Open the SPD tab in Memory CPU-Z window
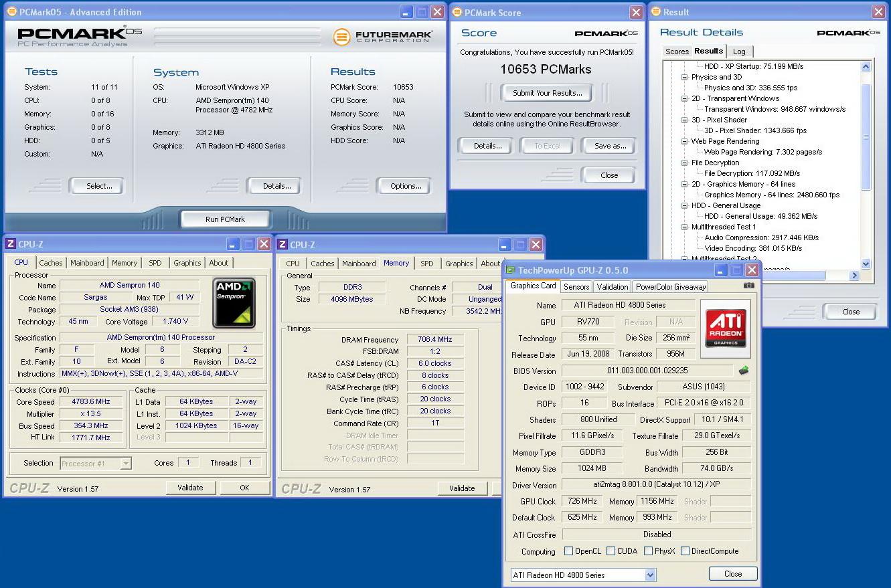This screenshot has width=891, height=588. pos(427,264)
